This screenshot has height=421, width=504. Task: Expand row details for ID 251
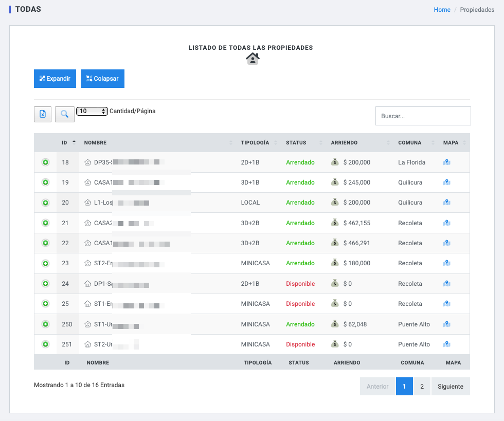46,344
